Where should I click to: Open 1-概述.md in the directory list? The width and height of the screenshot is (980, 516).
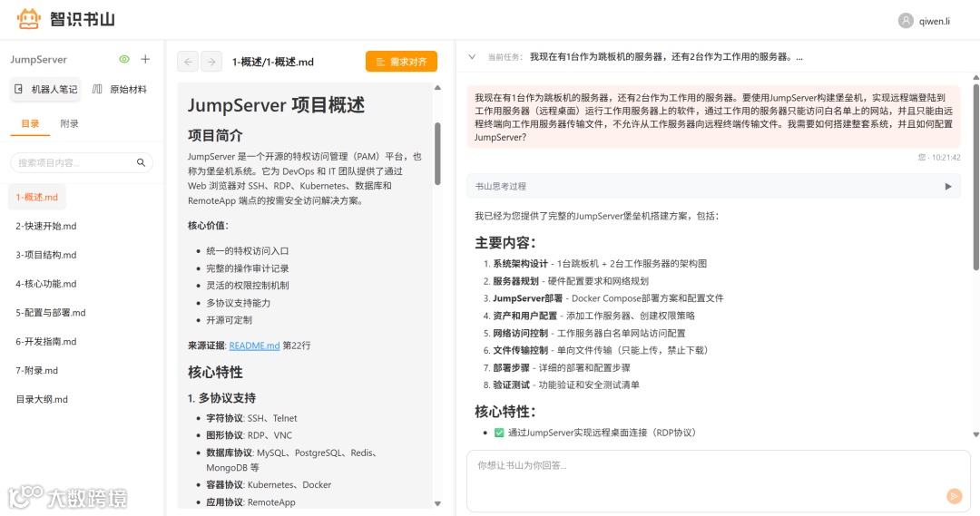pos(37,197)
